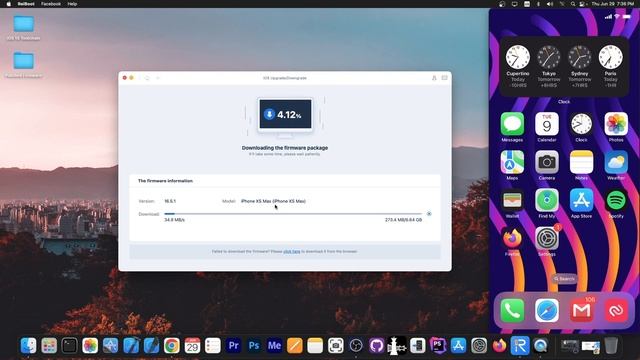Open Find My app on the iPhone mirror

tap(547, 200)
